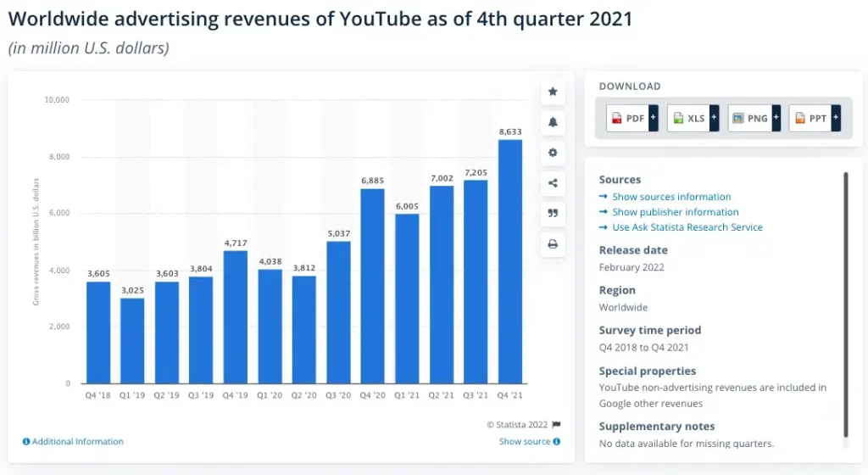868x475 pixels.
Task: Click the print icon
Action: click(553, 244)
